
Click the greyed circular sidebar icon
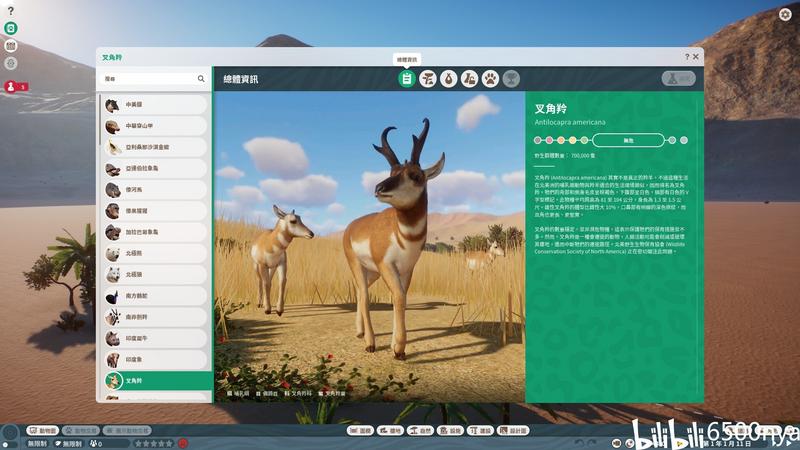click(11, 63)
